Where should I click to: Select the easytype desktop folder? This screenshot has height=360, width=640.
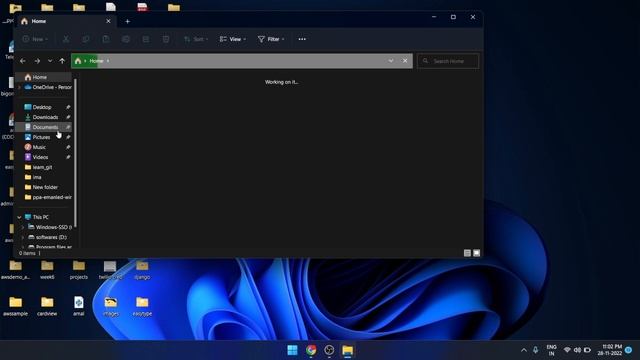pos(142,307)
